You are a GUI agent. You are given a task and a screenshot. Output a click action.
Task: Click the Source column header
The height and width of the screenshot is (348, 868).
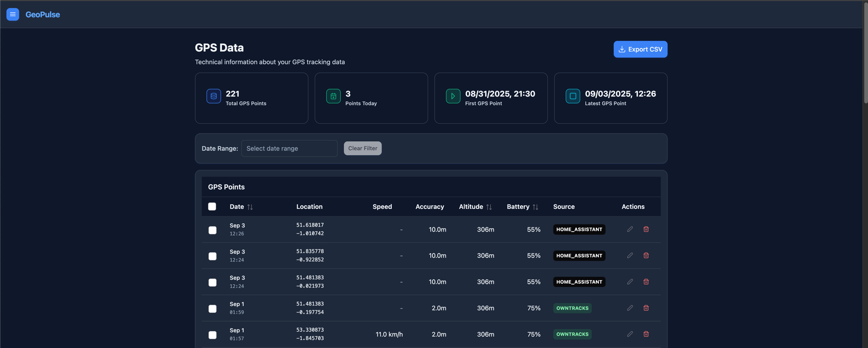click(564, 207)
